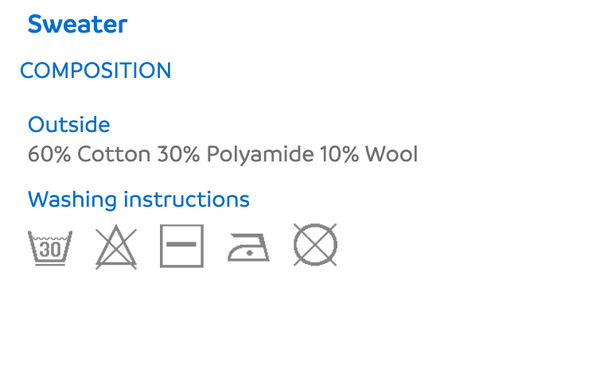Open the Sweater product heading

pyautogui.click(x=77, y=24)
